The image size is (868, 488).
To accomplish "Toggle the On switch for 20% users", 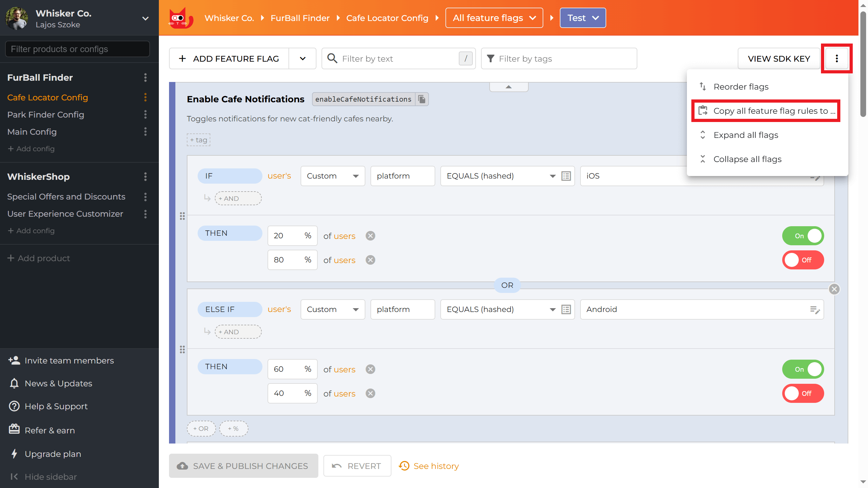I will click(x=803, y=236).
